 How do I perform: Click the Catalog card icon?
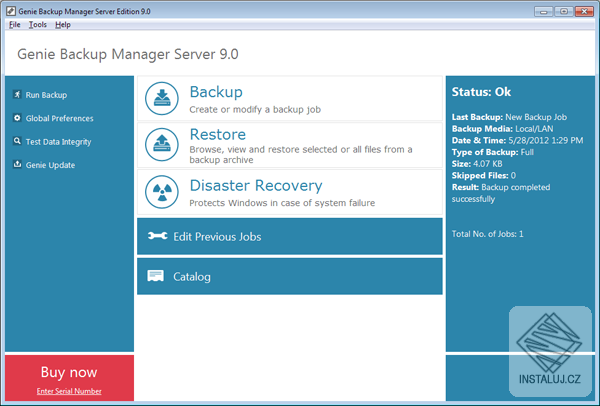pos(156,276)
